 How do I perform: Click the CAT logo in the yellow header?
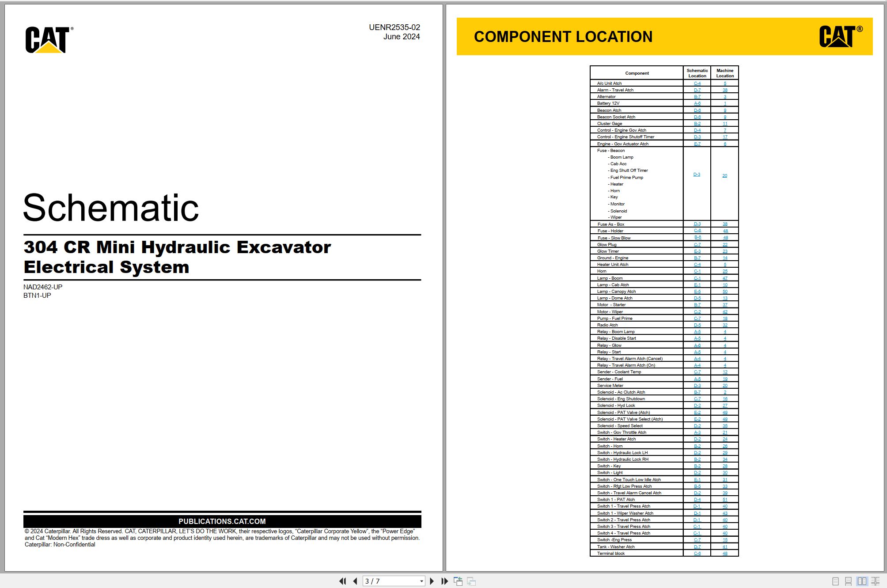[841, 36]
